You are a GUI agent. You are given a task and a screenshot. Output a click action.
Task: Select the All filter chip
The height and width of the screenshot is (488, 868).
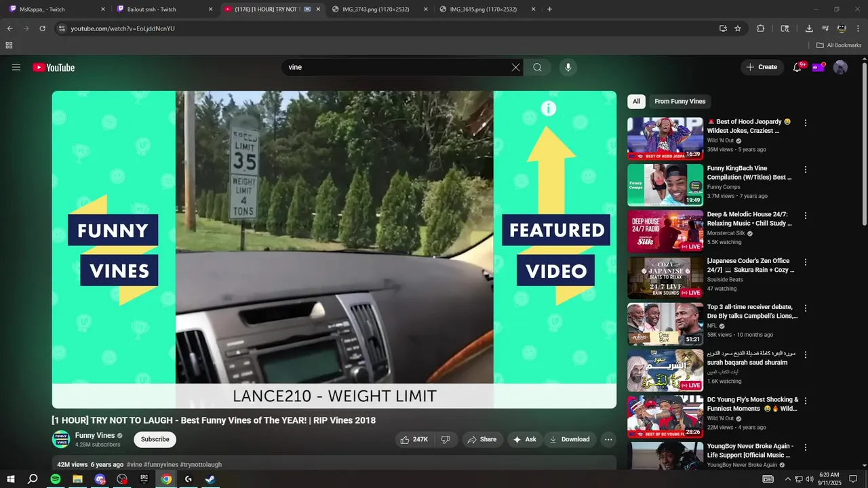click(x=636, y=102)
